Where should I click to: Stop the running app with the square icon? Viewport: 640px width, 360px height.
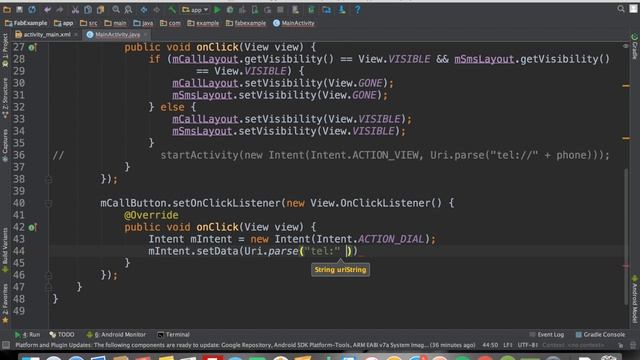coord(280,9)
